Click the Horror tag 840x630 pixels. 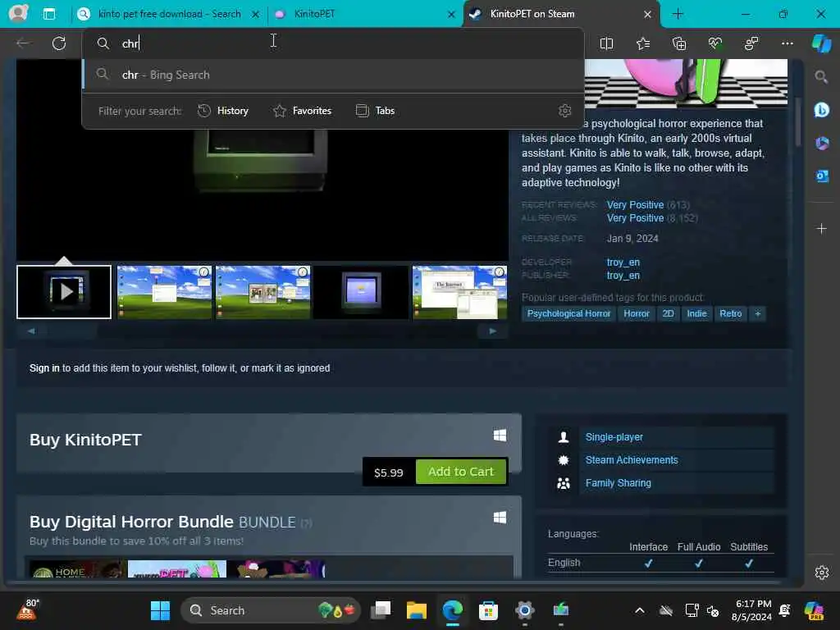click(637, 313)
